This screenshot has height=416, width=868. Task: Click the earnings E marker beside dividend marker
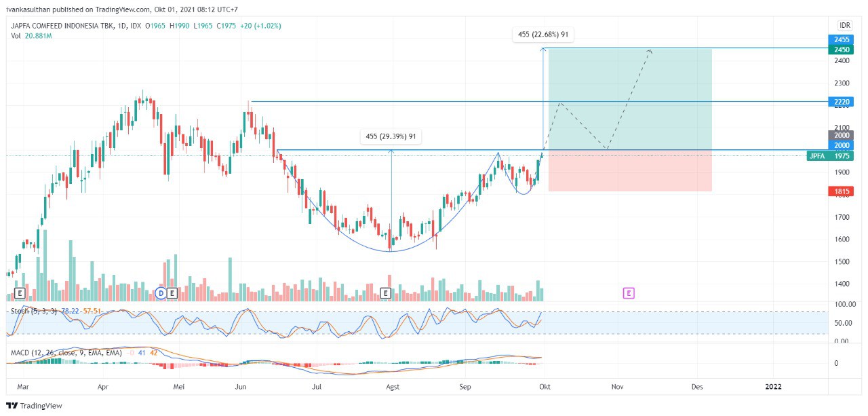(172, 293)
